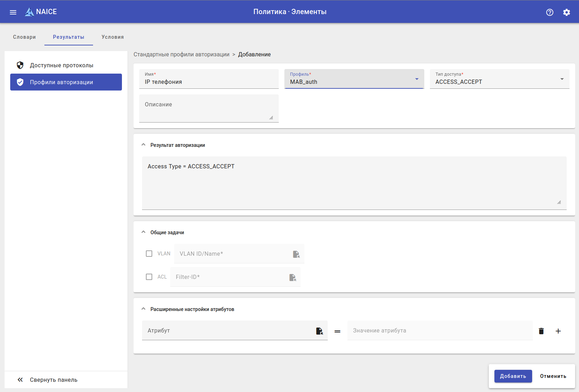Collapse the Результат авторизации section
The height and width of the screenshot is (392, 579).
[143, 145]
